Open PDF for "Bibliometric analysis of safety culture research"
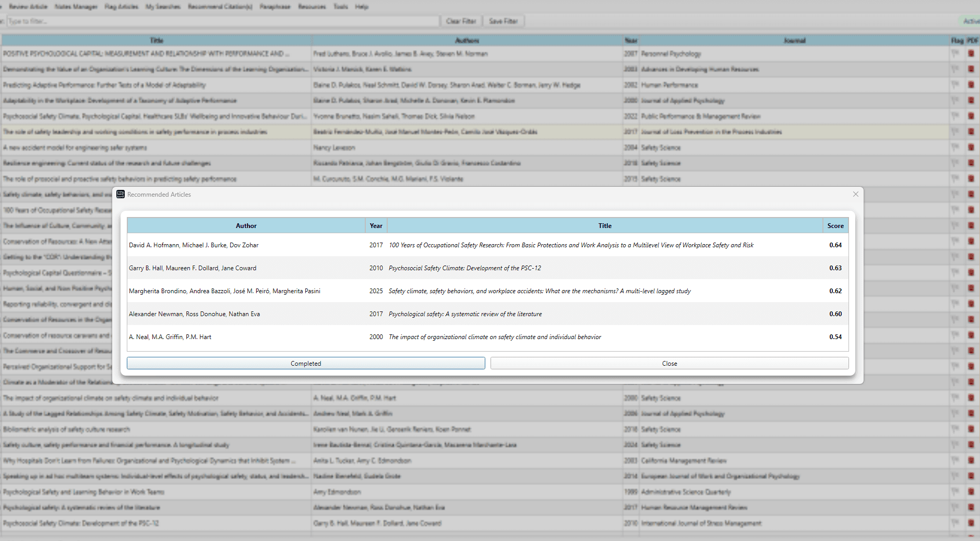The width and height of the screenshot is (980, 541). point(971,429)
